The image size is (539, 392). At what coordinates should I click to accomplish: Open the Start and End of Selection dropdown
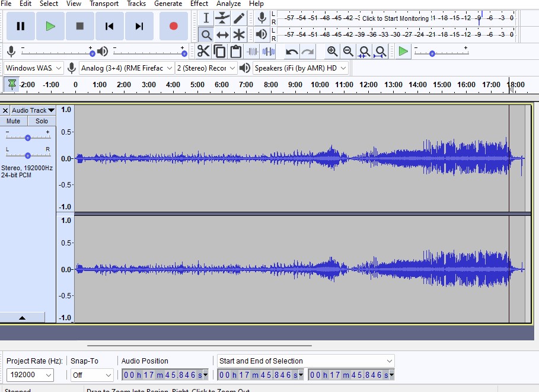(x=305, y=361)
